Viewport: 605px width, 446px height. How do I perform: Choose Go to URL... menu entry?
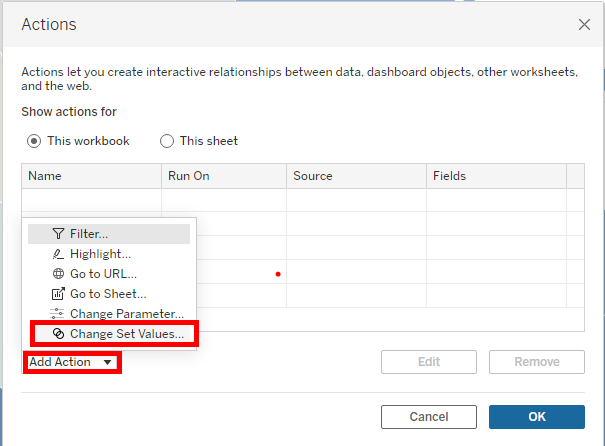point(109,274)
